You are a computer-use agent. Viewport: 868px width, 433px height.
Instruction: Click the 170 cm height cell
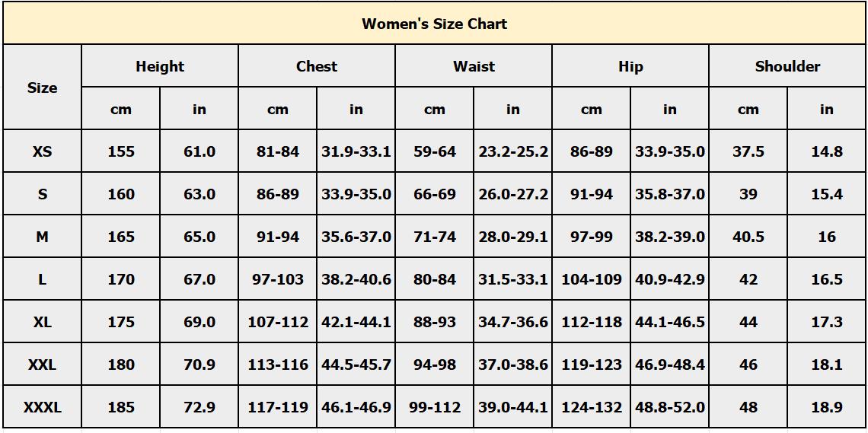click(x=121, y=279)
